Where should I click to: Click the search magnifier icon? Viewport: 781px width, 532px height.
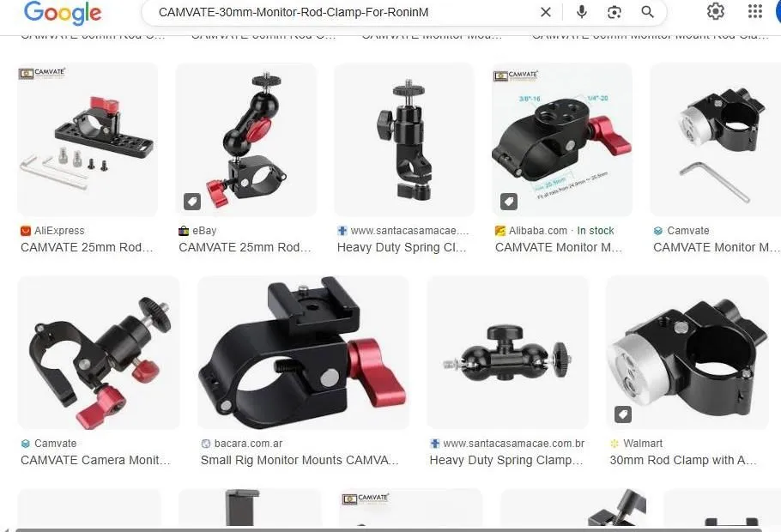click(x=645, y=12)
